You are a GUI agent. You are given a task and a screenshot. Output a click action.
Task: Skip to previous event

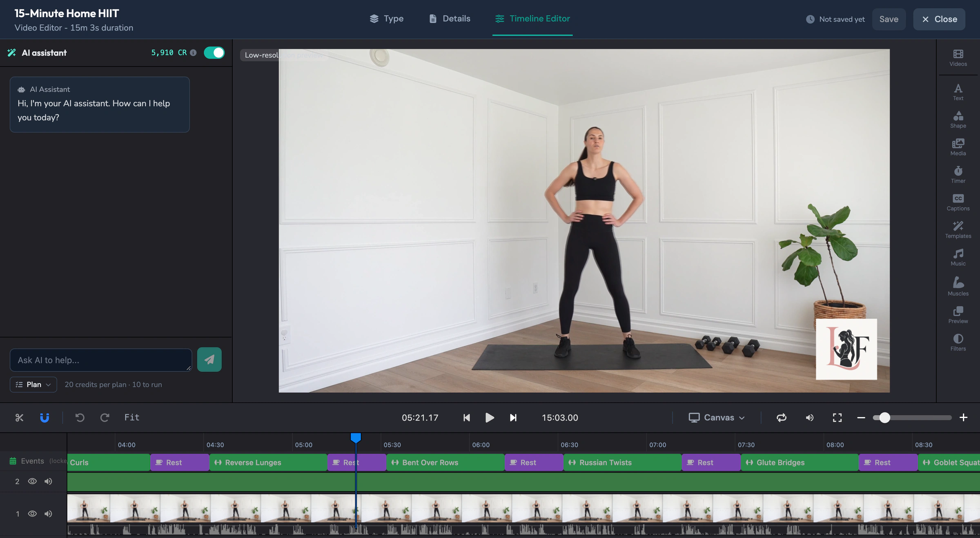(x=466, y=418)
